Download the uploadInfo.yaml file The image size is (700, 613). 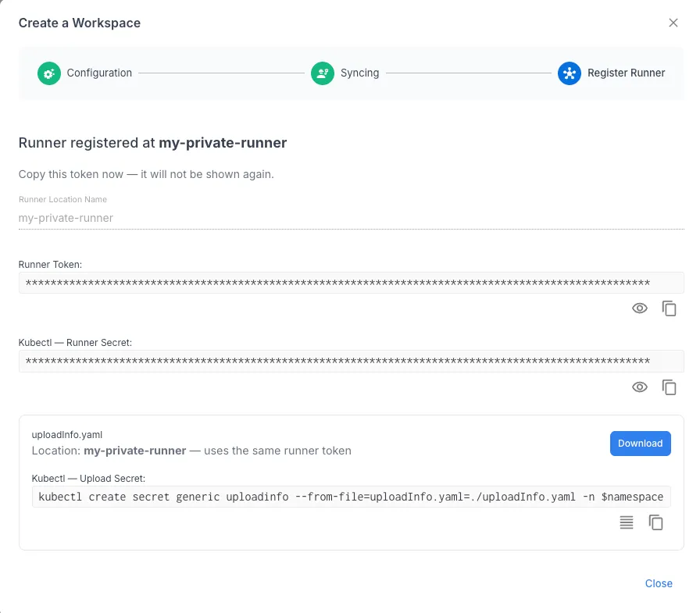click(641, 443)
